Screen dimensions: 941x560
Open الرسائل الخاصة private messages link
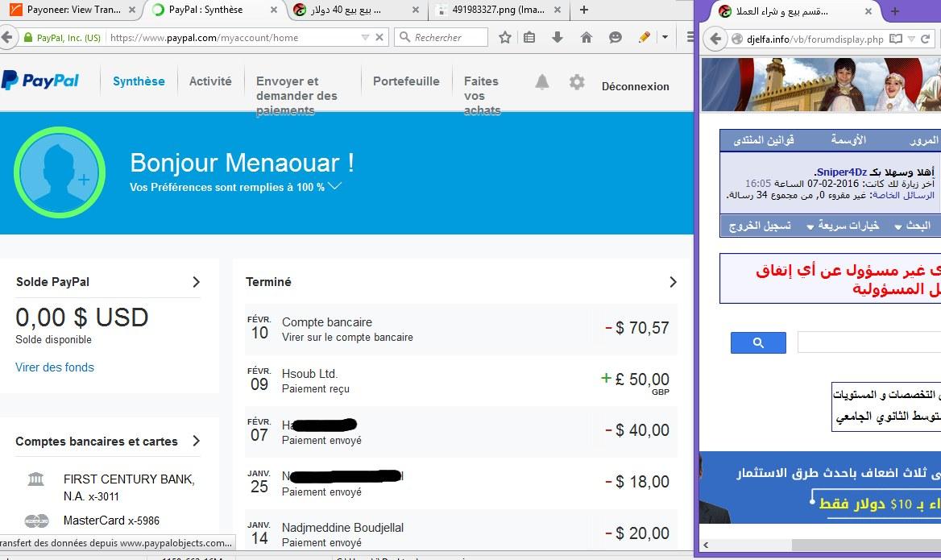click(903, 195)
